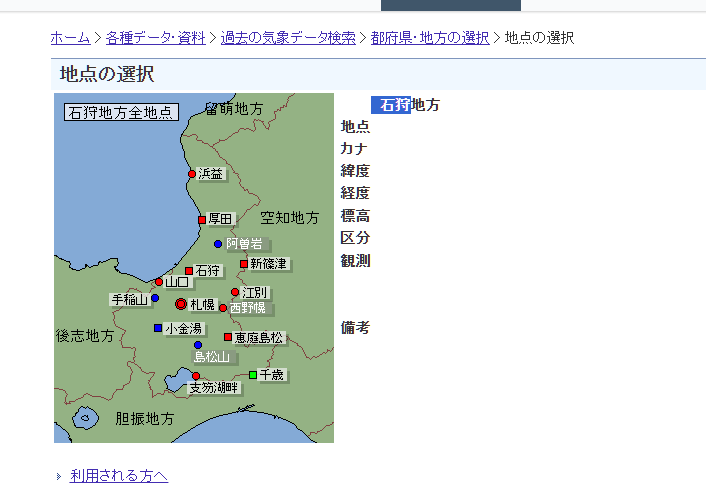Click the 千歳 green square marker
Image resolution: width=706 pixels, height=499 pixels.
point(253,375)
